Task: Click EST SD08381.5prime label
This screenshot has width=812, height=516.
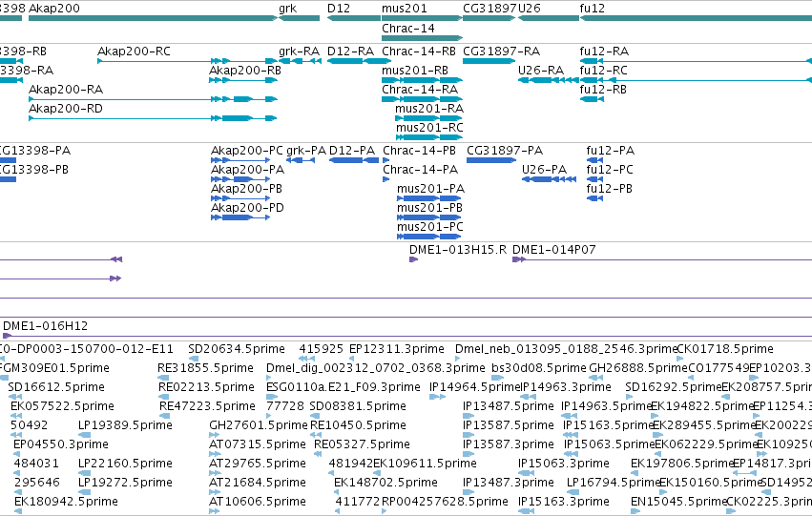Action: pos(358,406)
